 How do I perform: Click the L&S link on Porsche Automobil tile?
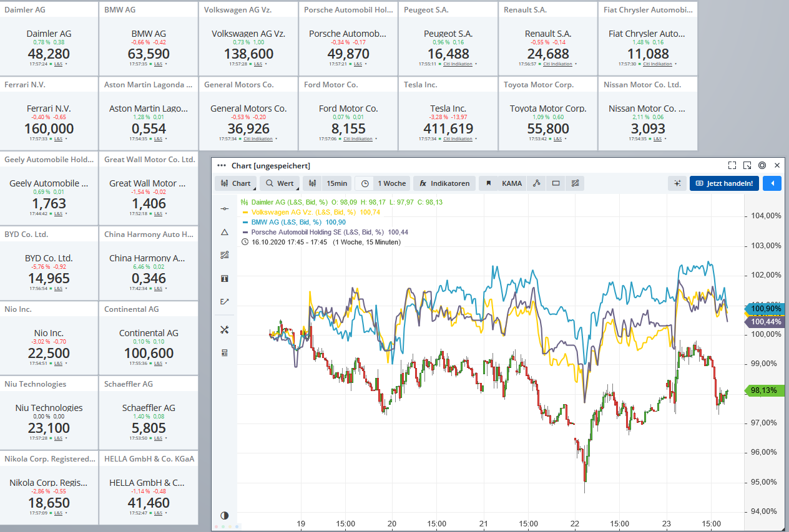coord(358,64)
